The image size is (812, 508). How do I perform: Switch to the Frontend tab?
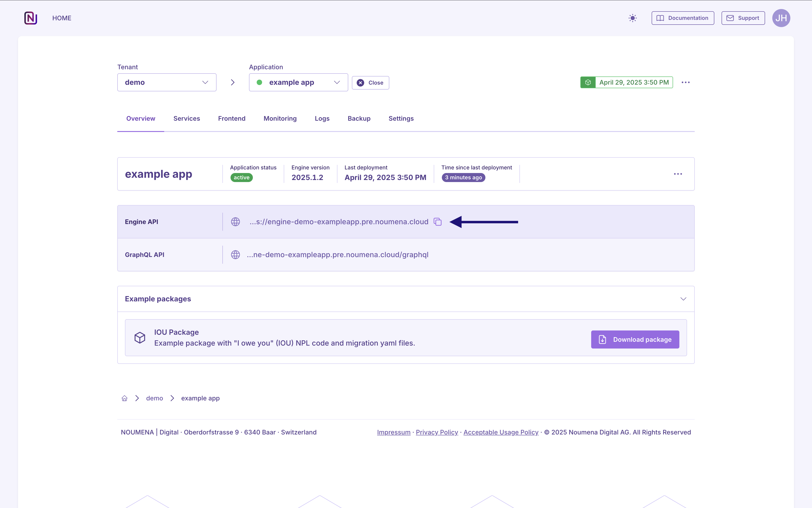(x=231, y=119)
